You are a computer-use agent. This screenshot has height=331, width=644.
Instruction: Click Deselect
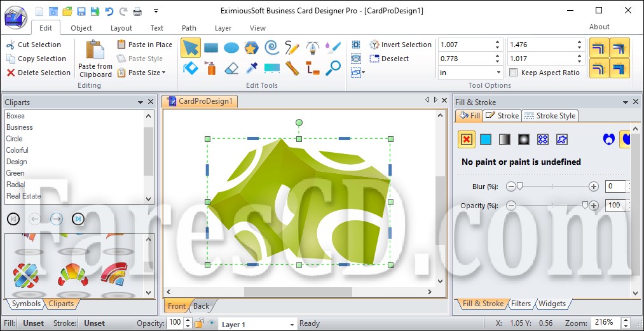(x=389, y=59)
